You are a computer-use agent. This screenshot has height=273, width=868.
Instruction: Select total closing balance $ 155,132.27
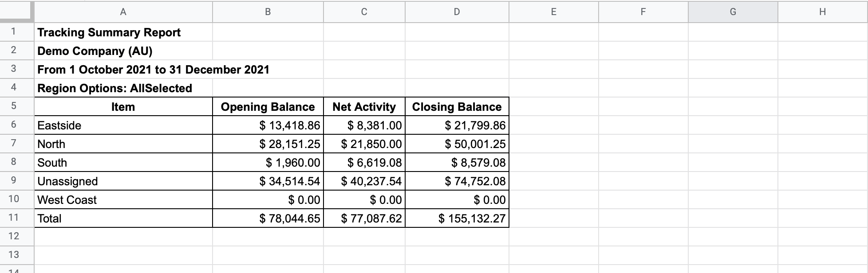(457, 218)
